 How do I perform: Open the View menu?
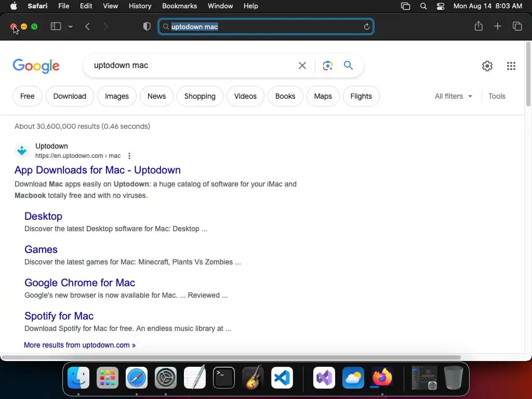110,6
